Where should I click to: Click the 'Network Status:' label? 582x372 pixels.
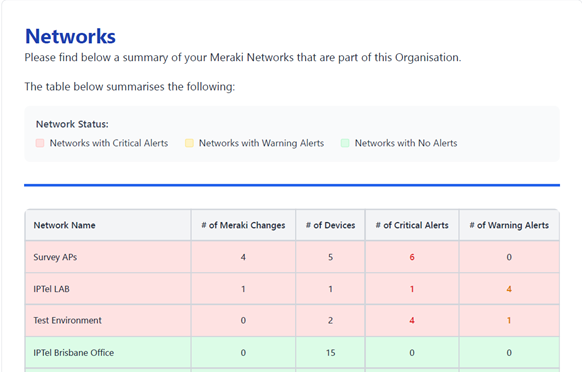pyautogui.click(x=72, y=124)
